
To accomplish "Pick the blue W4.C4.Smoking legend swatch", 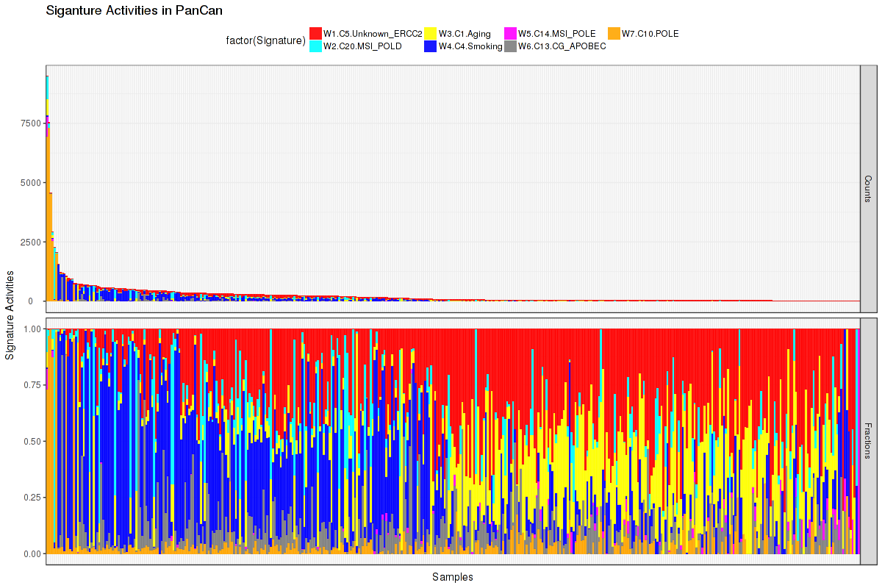I will (x=431, y=46).
